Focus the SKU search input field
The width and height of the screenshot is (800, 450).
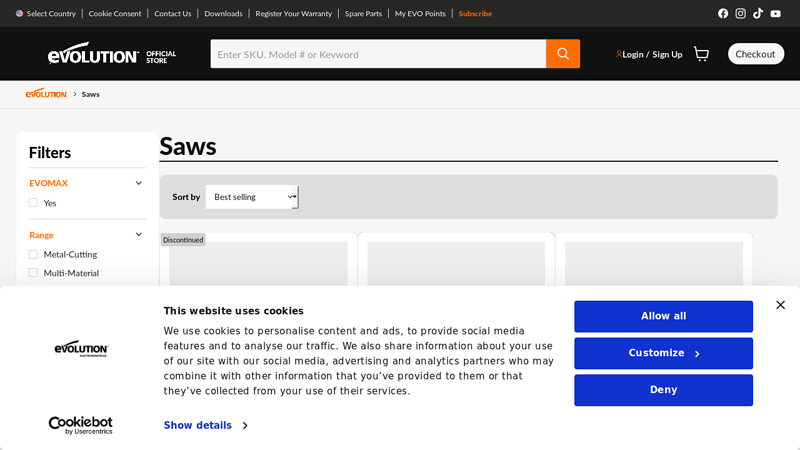[378, 54]
